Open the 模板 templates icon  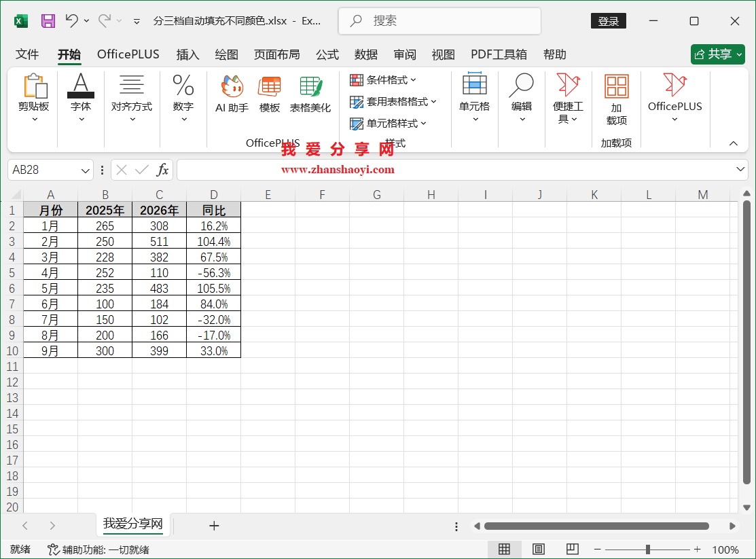[270, 94]
